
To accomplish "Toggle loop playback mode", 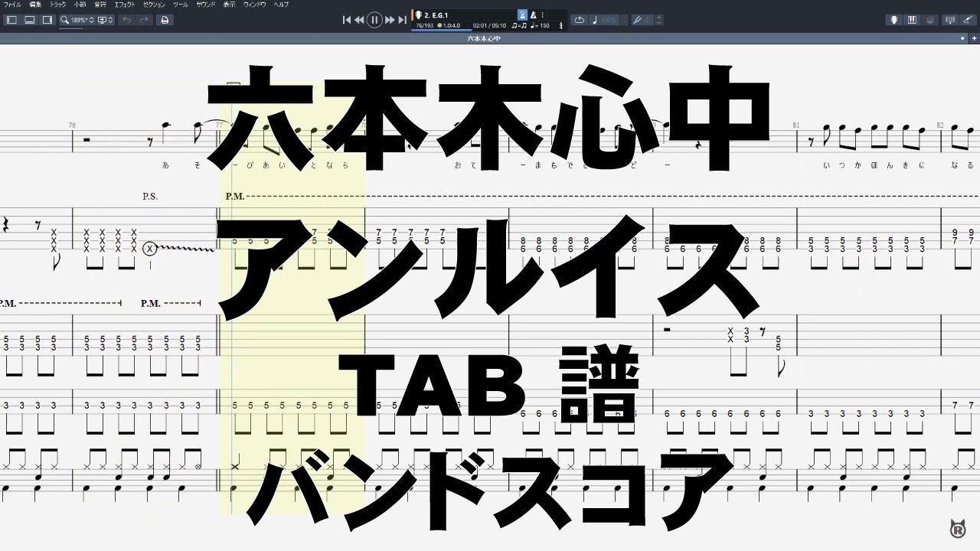I will tap(580, 20).
